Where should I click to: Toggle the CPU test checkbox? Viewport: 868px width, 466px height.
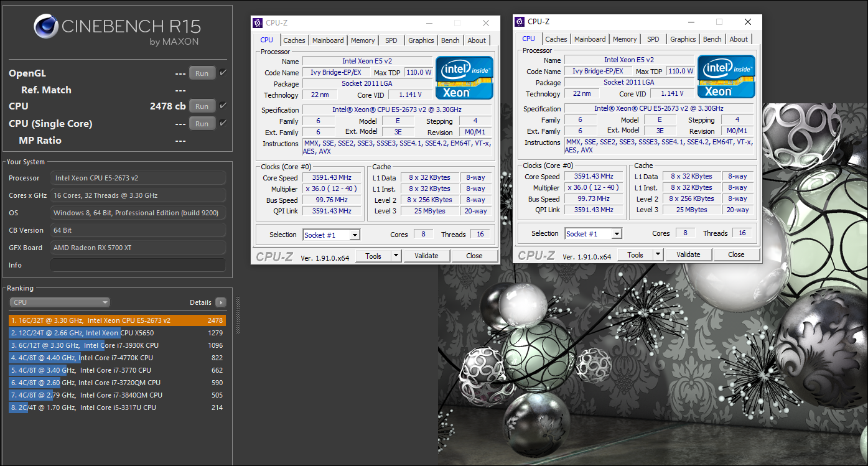223,106
